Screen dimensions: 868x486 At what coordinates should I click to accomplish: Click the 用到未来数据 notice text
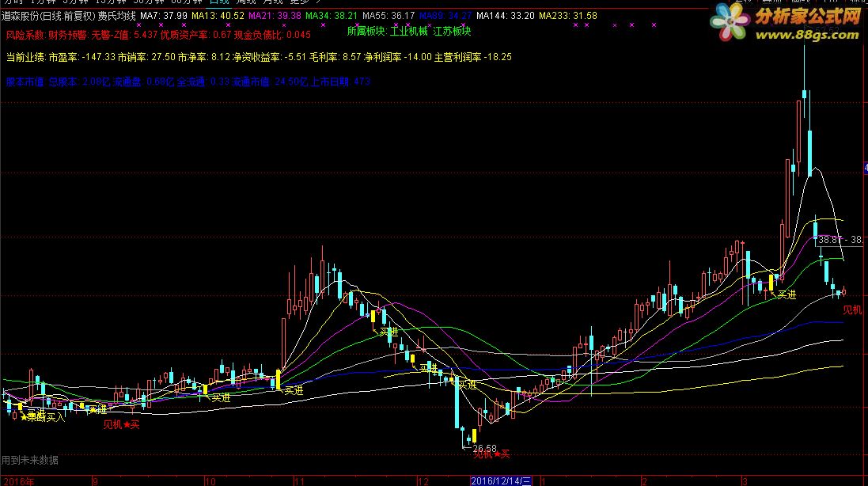pos(29,460)
